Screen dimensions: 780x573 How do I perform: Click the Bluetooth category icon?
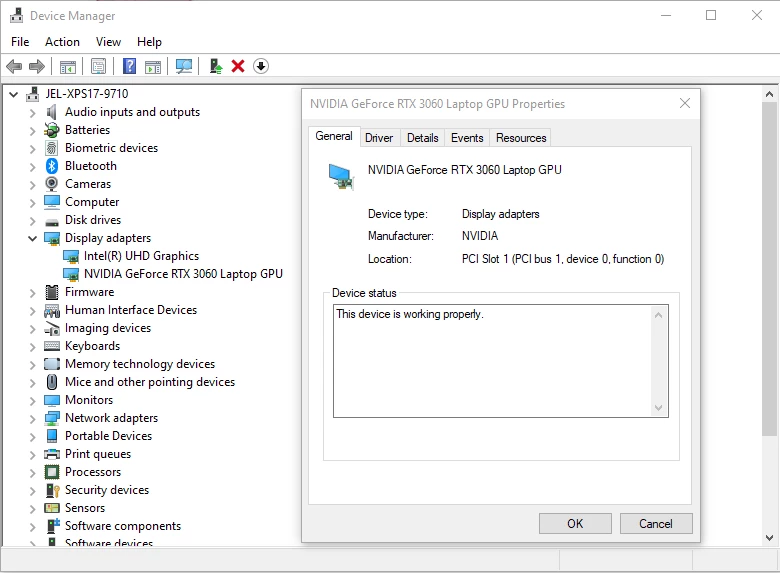52,166
